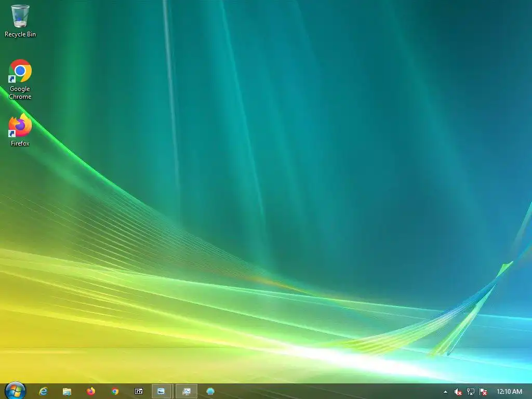Open Windows Explorer from the taskbar

pyautogui.click(x=67, y=392)
